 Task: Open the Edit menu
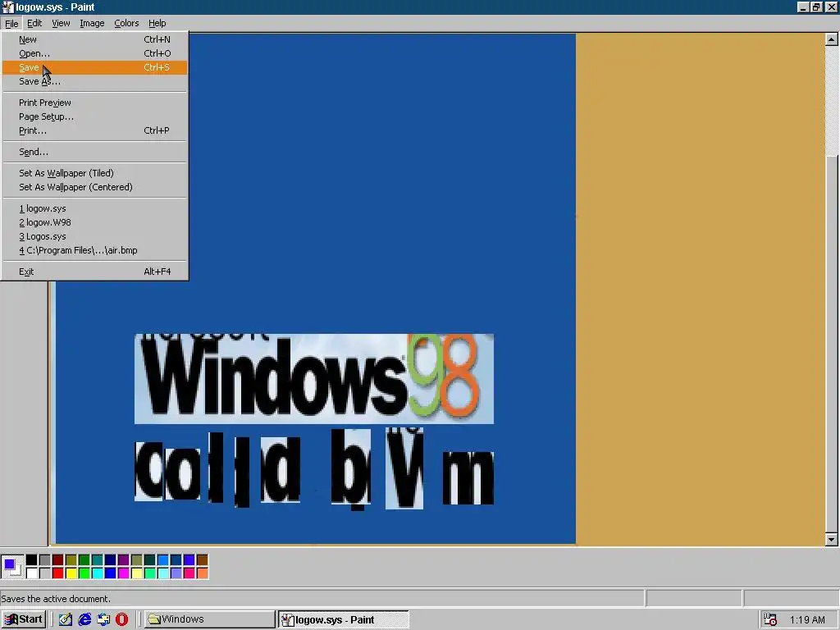click(x=34, y=23)
